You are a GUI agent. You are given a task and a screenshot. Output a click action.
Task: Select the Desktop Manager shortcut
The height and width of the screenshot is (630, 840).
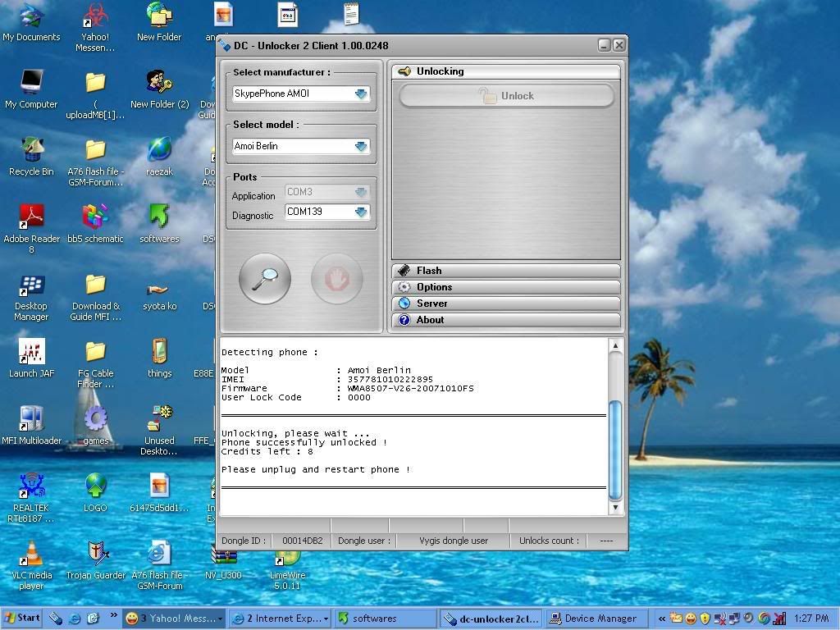32,297
